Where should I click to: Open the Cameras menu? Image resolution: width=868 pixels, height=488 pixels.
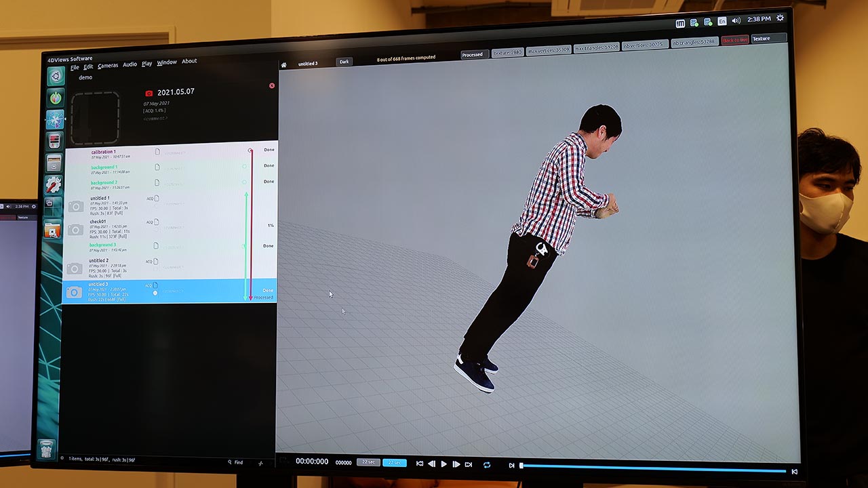108,66
